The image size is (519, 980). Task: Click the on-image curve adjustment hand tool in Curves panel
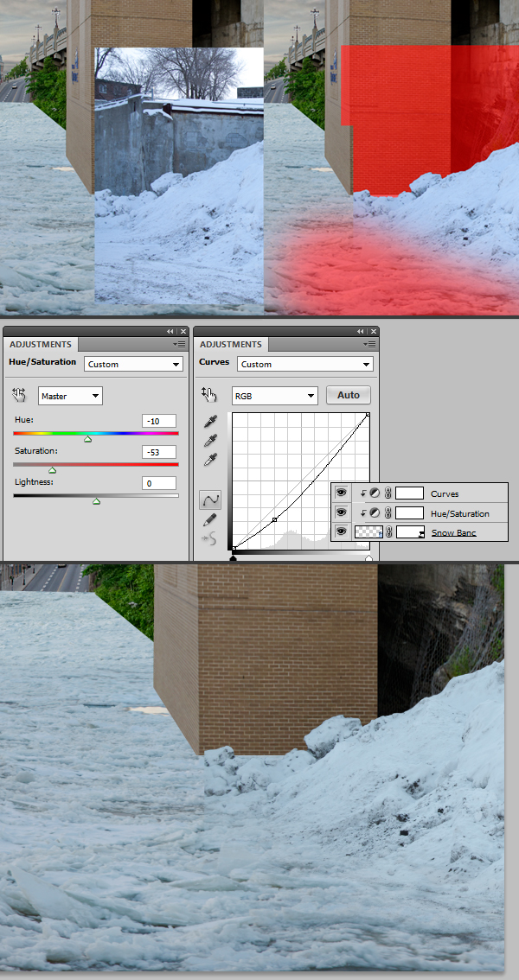208,395
